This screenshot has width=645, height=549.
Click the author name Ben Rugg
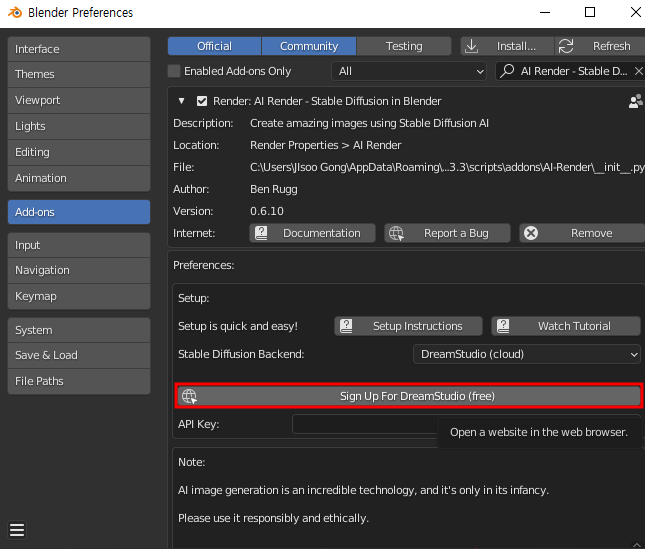(274, 190)
